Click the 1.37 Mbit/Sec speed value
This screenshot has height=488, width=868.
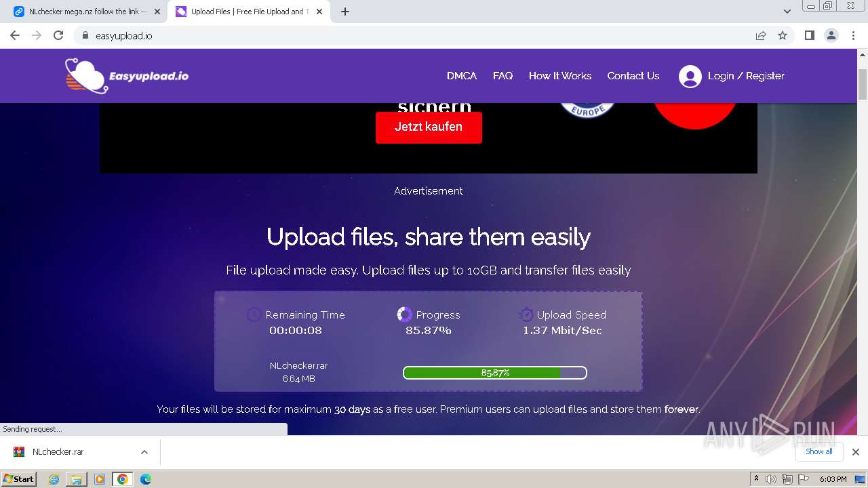click(562, 331)
